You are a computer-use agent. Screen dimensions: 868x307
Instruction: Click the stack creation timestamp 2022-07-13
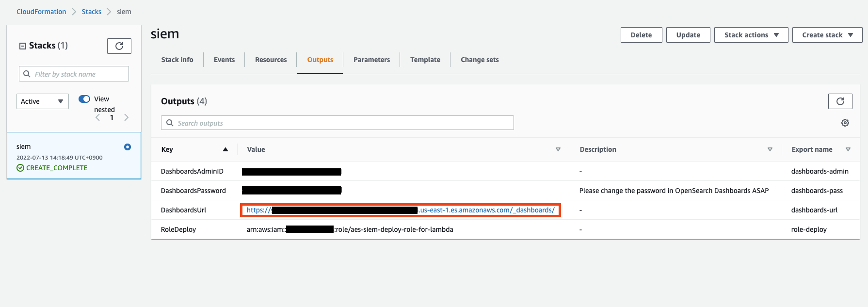(60, 158)
